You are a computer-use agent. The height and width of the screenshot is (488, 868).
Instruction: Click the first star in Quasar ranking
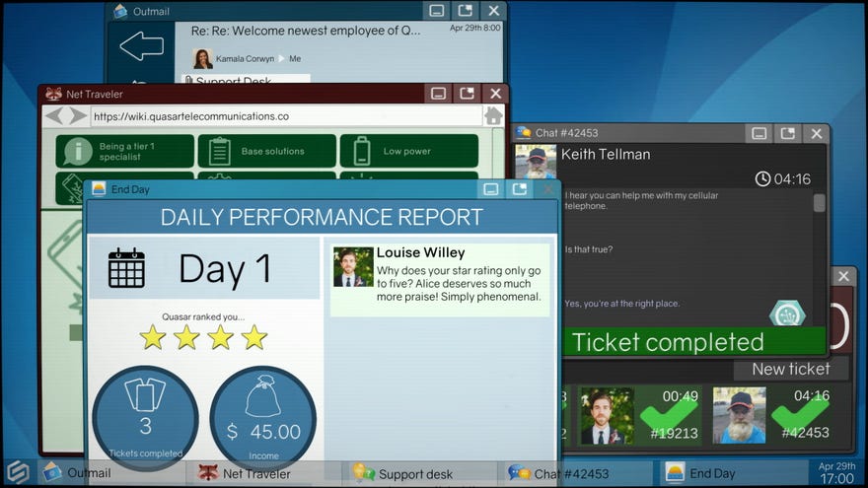pyautogui.click(x=153, y=337)
